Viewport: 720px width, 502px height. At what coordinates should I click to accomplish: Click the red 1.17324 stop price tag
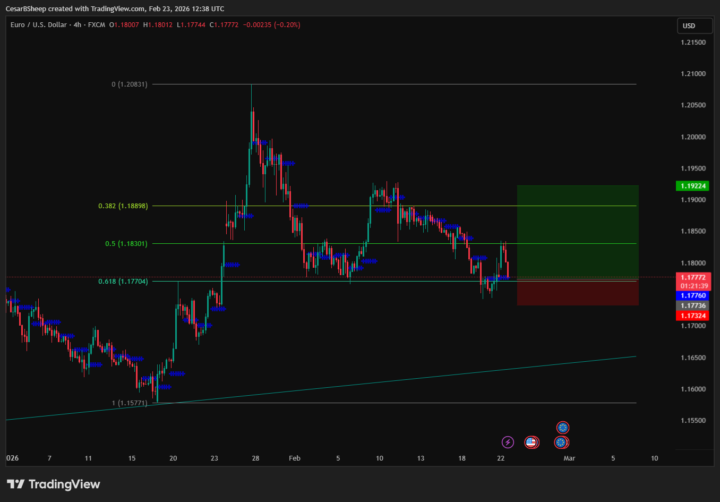click(693, 316)
